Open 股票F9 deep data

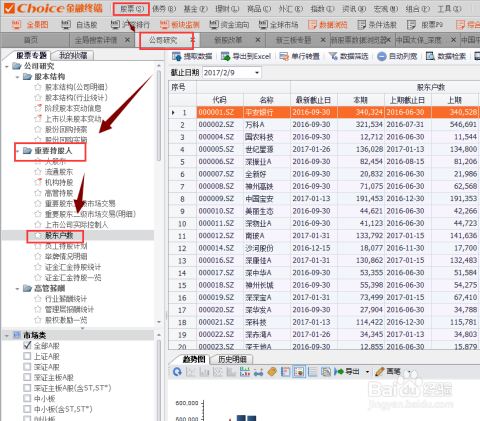pyautogui.click(x=425, y=24)
